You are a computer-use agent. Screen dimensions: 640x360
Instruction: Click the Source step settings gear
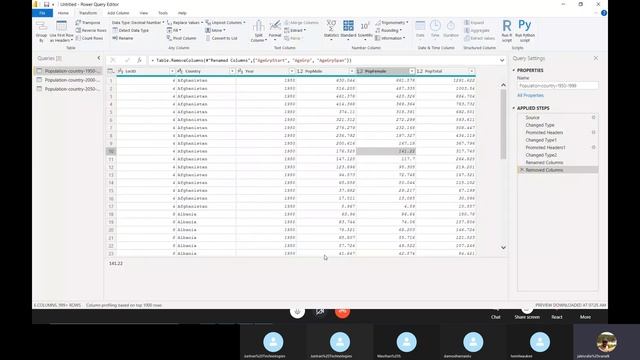(x=593, y=118)
